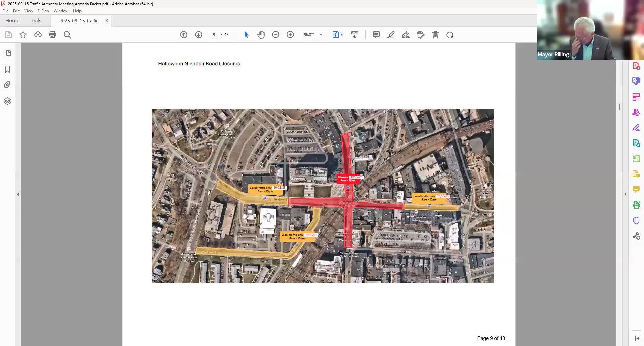Viewport: 644px width, 346px height.
Task: Open the Window menu
Action: click(x=61, y=11)
